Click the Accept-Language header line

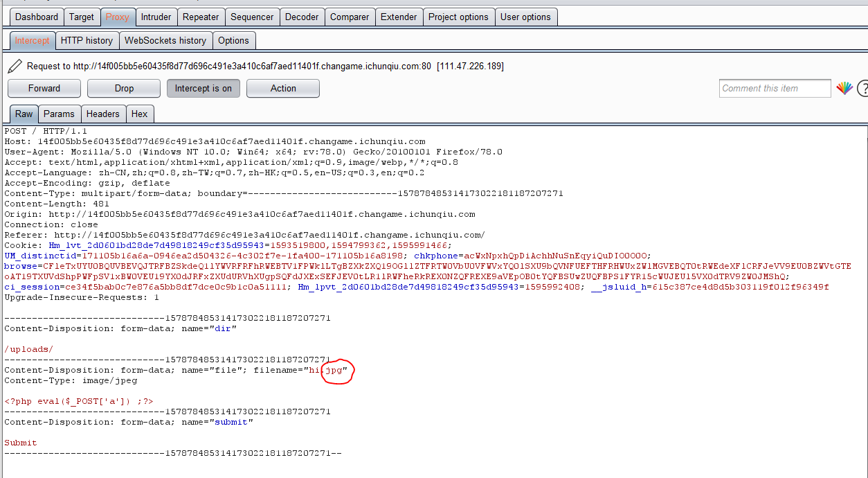tap(215, 172)
